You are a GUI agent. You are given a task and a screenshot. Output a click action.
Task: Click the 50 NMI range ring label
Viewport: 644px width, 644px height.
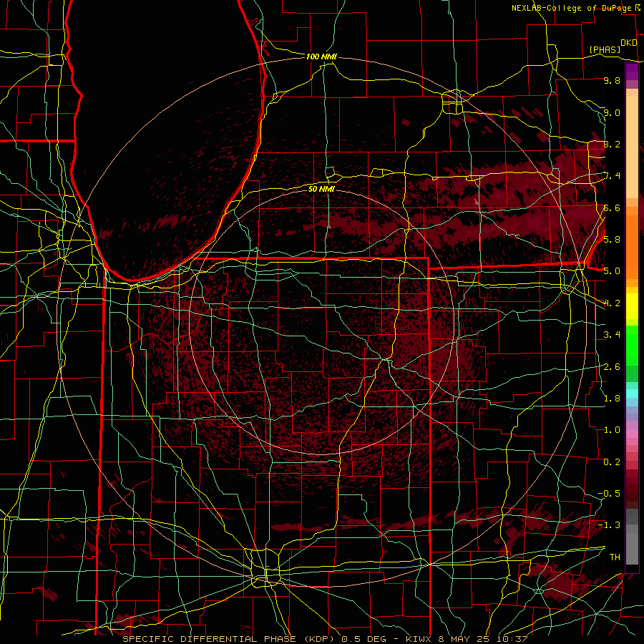click(x=321, y=189)
